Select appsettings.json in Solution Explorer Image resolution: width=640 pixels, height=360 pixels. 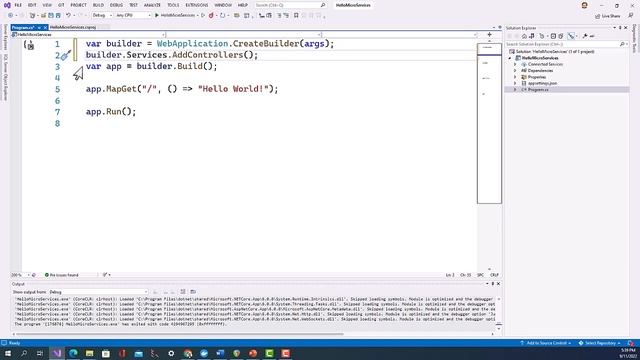click(x=542, y=83)
